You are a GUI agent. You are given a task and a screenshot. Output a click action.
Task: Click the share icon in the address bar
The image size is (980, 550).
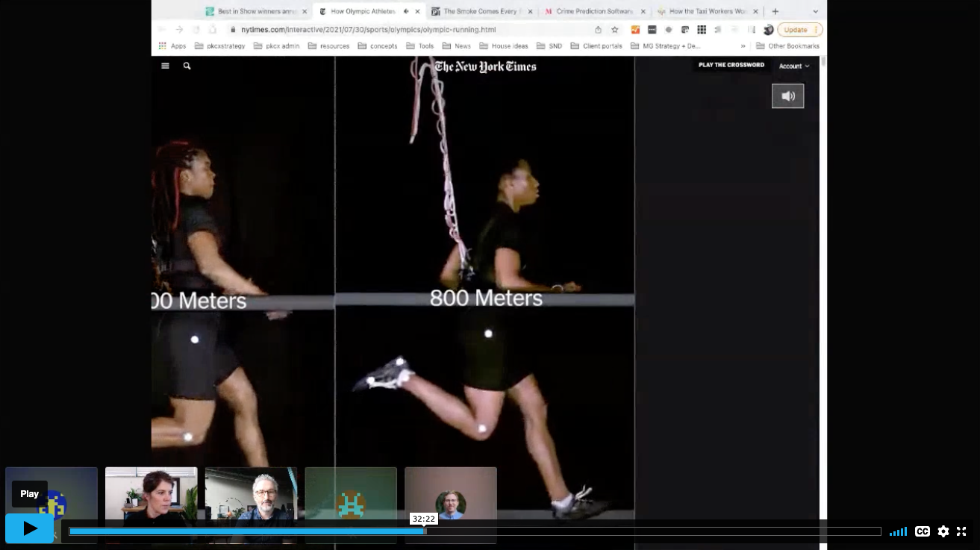click(x=597, y=29)
